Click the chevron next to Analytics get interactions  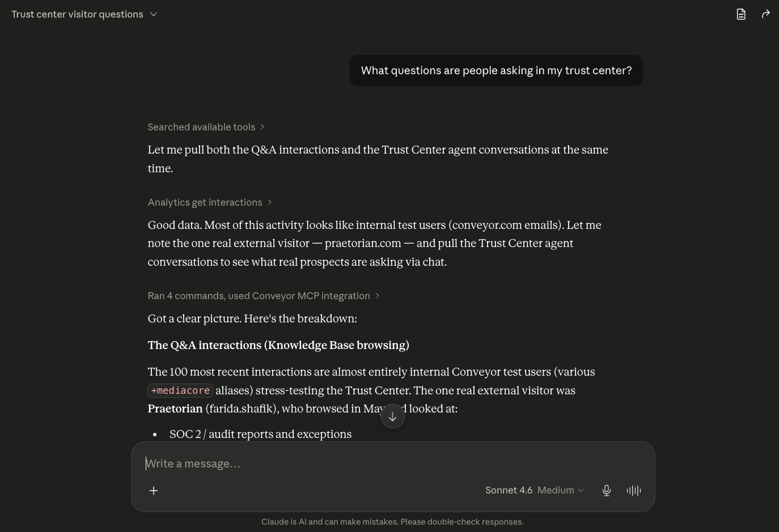[269, 202]
